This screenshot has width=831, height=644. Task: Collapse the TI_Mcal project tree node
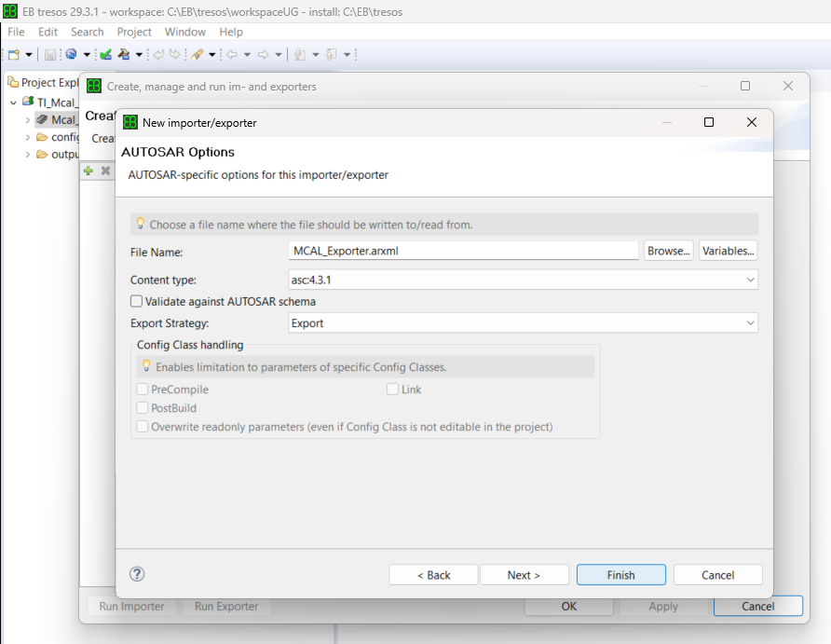[x=13, y=102]
